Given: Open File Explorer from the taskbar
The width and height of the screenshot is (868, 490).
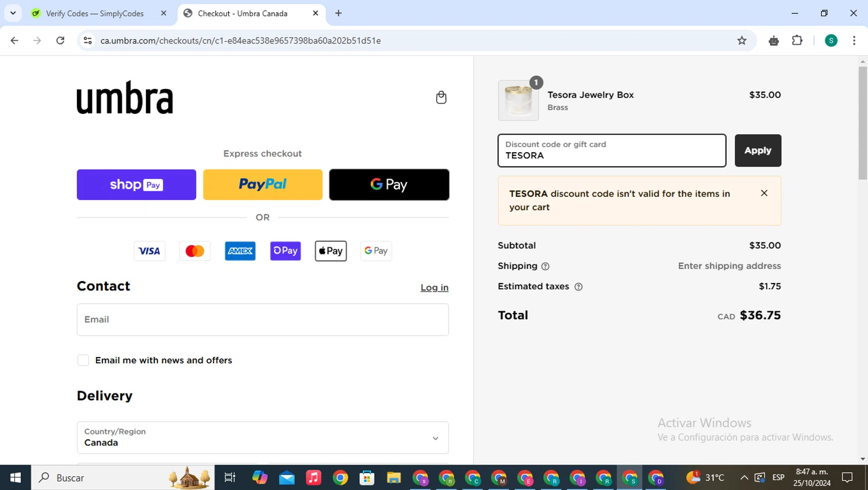Looking at the screenshot, I should point(393,477).
